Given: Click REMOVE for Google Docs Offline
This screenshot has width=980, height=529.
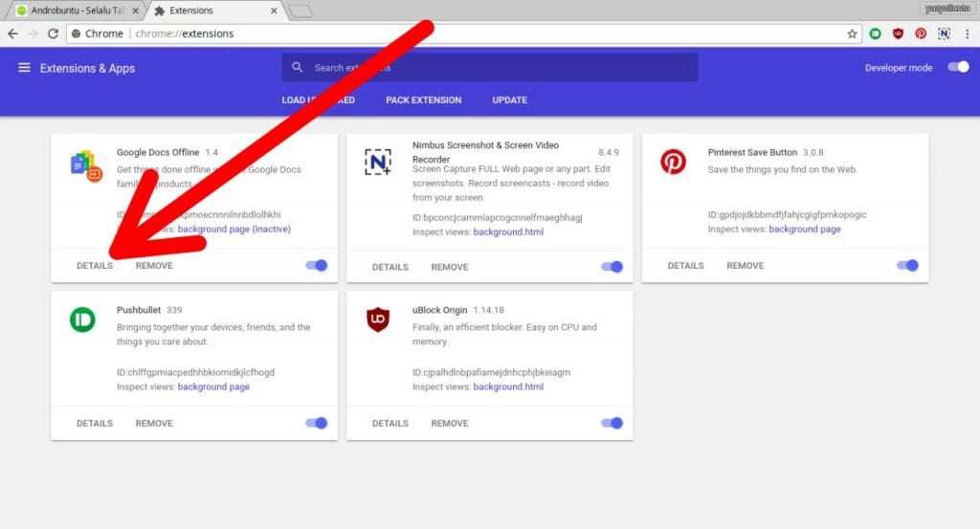Looking at the screenshot, I should [x=154, y=265].
